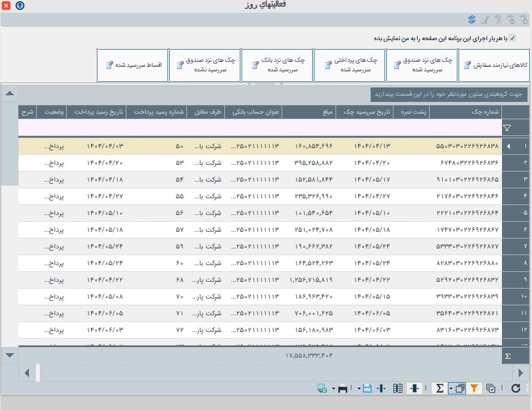Uncheck the show-page-on-every-startup checkbox
This screenshot has height=410, width=532.
pos(513,38)
